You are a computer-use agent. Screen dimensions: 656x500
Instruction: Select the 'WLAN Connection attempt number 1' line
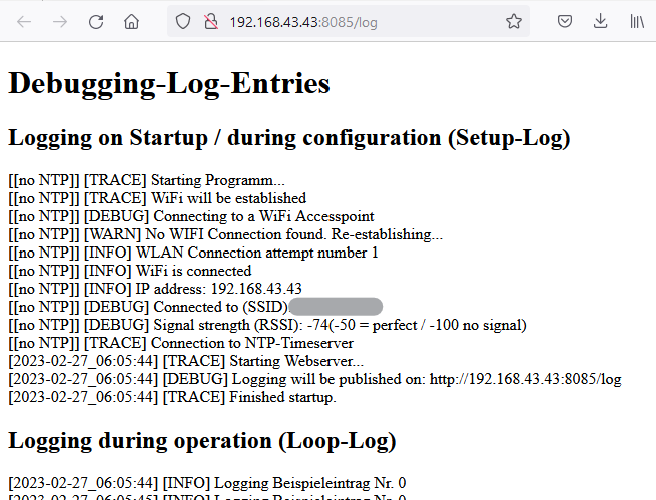193,253
